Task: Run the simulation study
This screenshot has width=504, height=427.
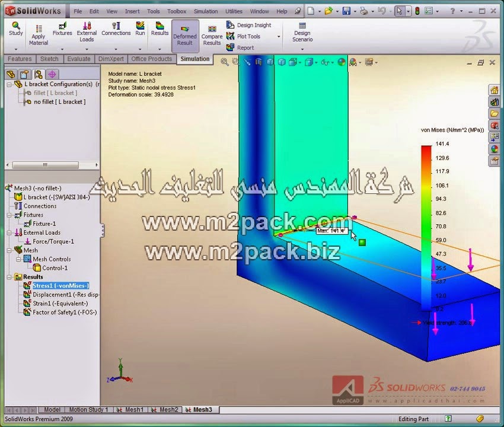Action: point(140,29)
